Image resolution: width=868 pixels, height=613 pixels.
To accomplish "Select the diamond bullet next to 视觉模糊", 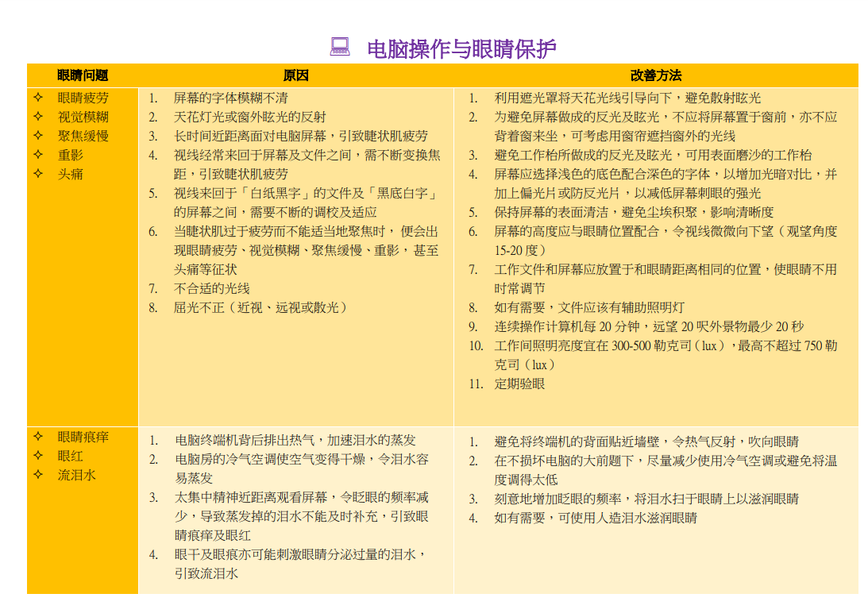I will coord(38,117).
